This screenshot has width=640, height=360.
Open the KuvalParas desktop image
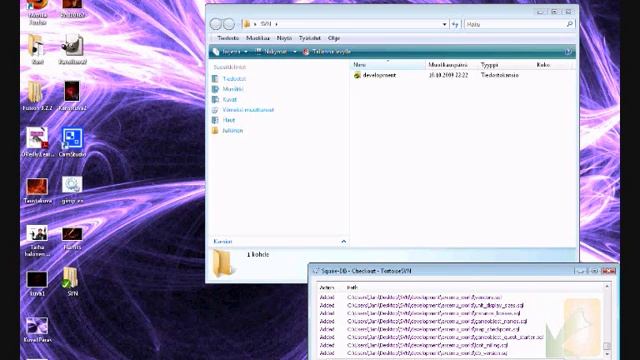pyautogui.click(x=37, y=329)
